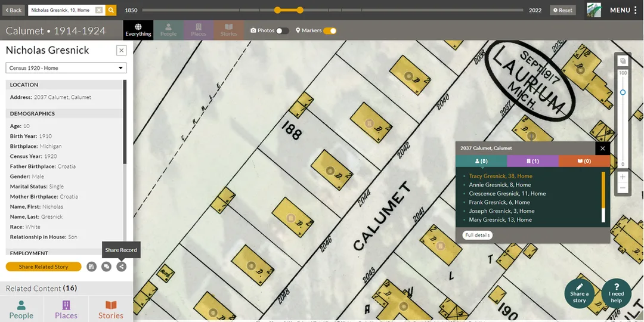The image size is (644, 322).
Task: Click building marker on lot at 2048 Calumet
Action: click(250, 266)
